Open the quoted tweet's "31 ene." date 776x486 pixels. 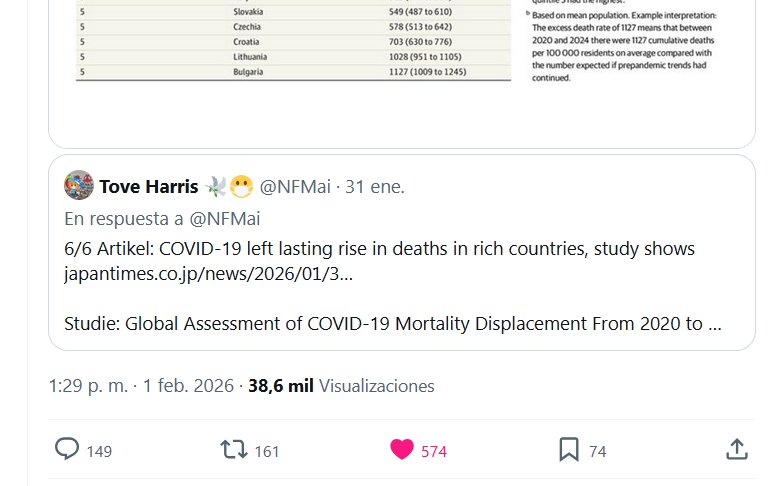375,187
